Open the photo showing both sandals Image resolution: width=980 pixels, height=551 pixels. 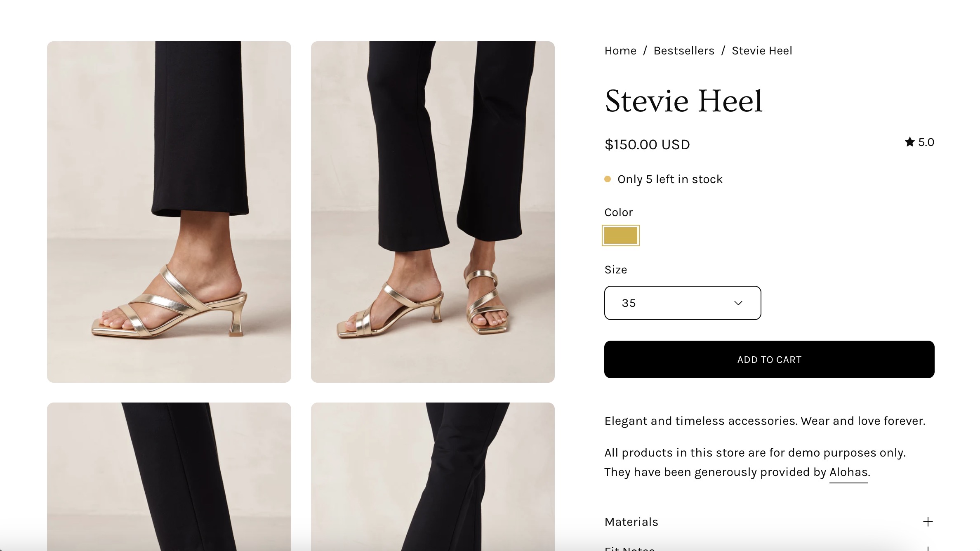[x=433, y=212]
